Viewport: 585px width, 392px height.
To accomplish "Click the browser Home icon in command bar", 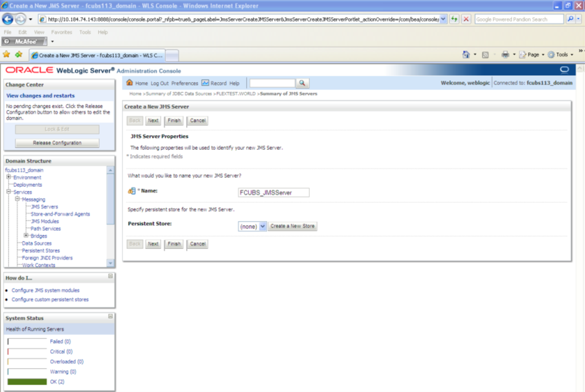I will point(466,55).
